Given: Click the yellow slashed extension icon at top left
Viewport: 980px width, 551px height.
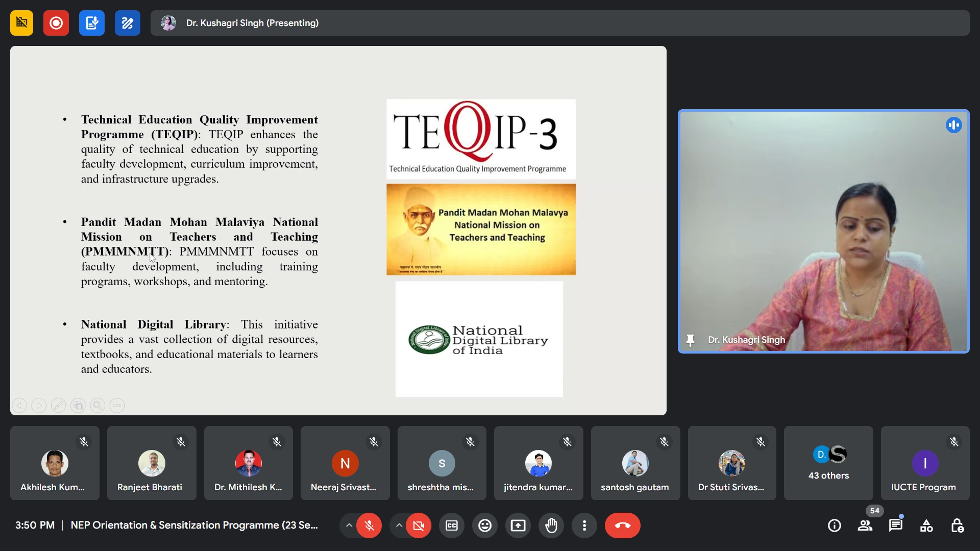Looking at the screenshot, I should click(x=21, y=23).
